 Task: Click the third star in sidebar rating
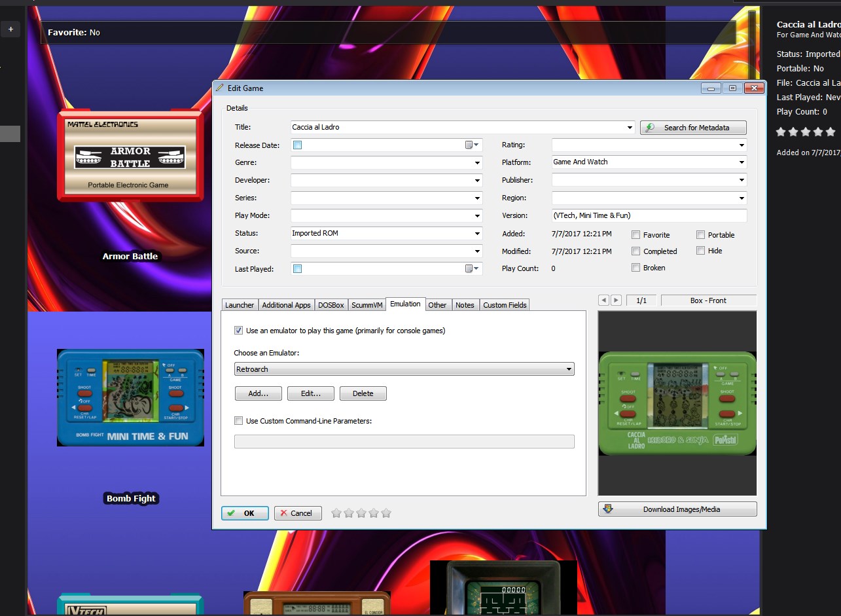806,132
